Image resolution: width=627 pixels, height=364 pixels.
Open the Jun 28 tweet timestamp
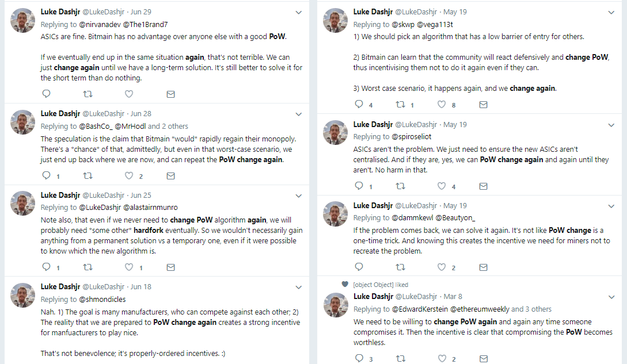pos(141,114)
